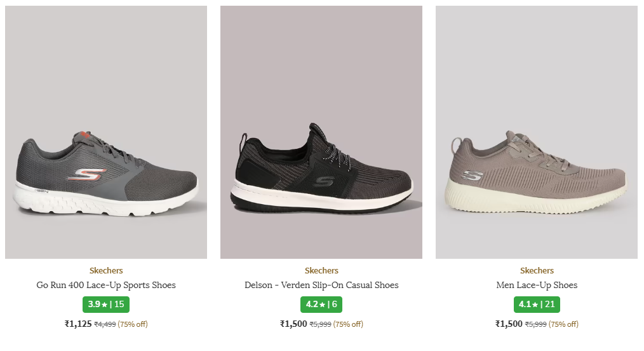Screen dimensions: 644x351
Task: Click the Skechers brand above Men Lace-Up Shoes
Action: 537,271
